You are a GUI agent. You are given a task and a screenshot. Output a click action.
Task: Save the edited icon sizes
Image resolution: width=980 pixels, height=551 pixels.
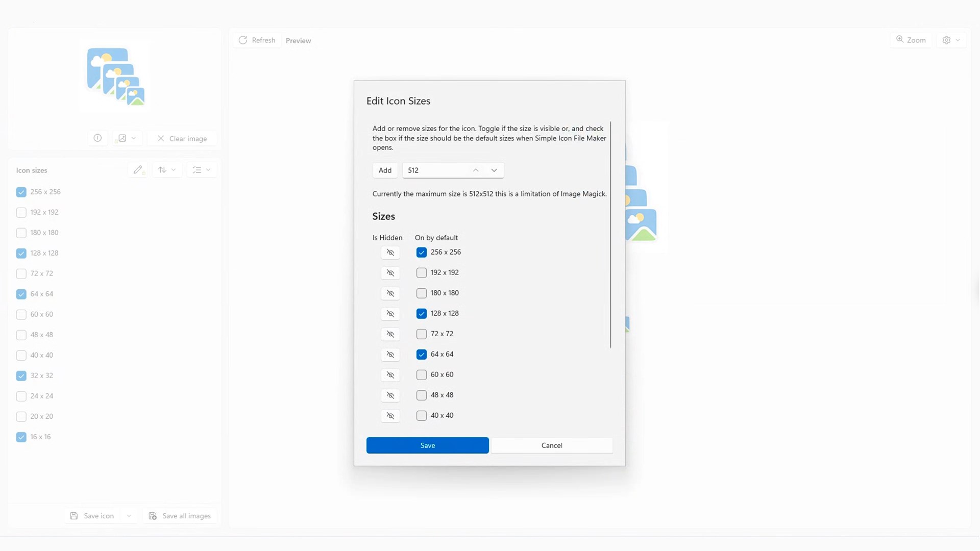tap(428, 445)
